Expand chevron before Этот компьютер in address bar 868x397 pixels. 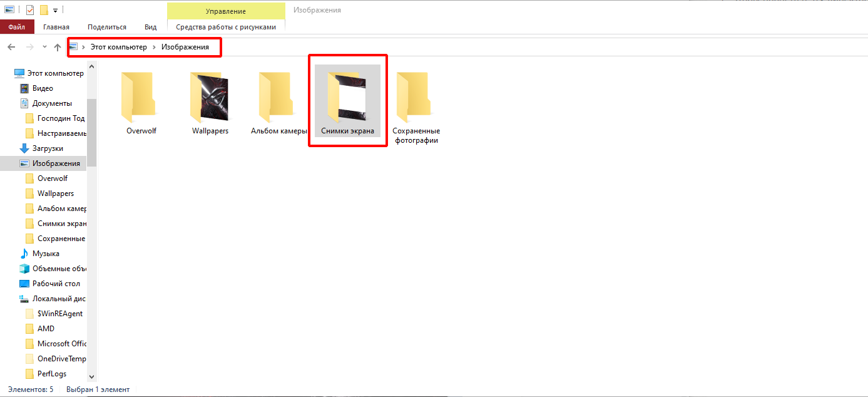click(84, 47)
